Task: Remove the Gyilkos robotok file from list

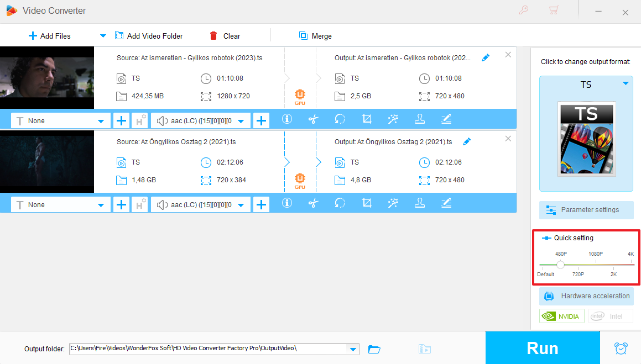Action: click(508, 55)
